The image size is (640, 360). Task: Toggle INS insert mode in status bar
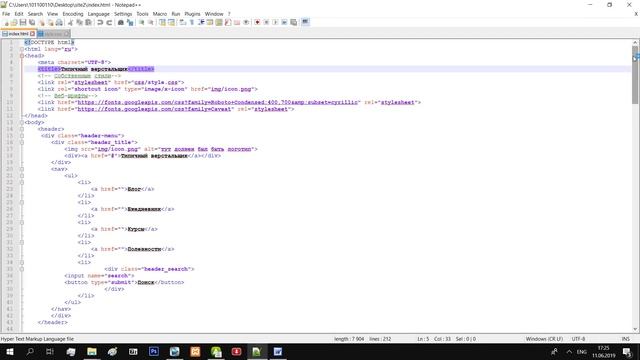point(625,339)
